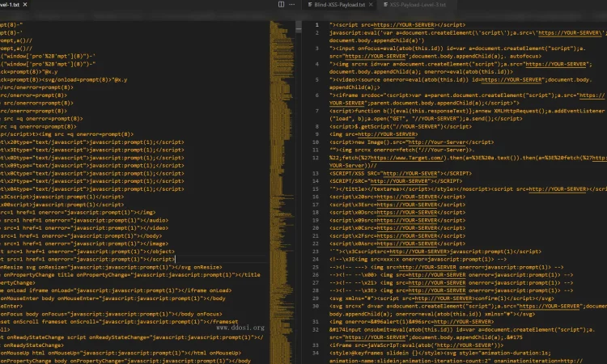Click the <script\x0Csrc line 20 text
Viewport: 607px width, 364px height.
pyautogui.click(x=397, y=228)
